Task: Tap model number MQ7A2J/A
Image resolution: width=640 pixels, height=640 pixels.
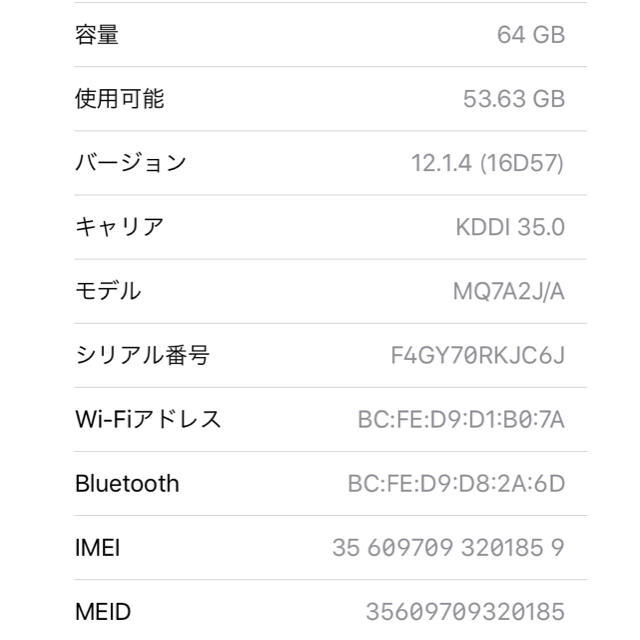Action: pyautogui.click(x=509, y=291)
